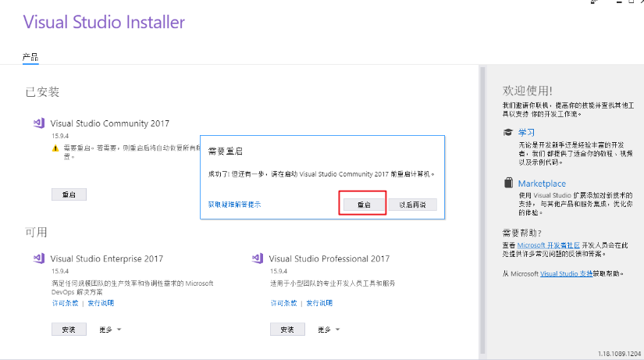
Task: Click the Visual Studio Professional 2017 logo icon
Action: coord(258,258)
